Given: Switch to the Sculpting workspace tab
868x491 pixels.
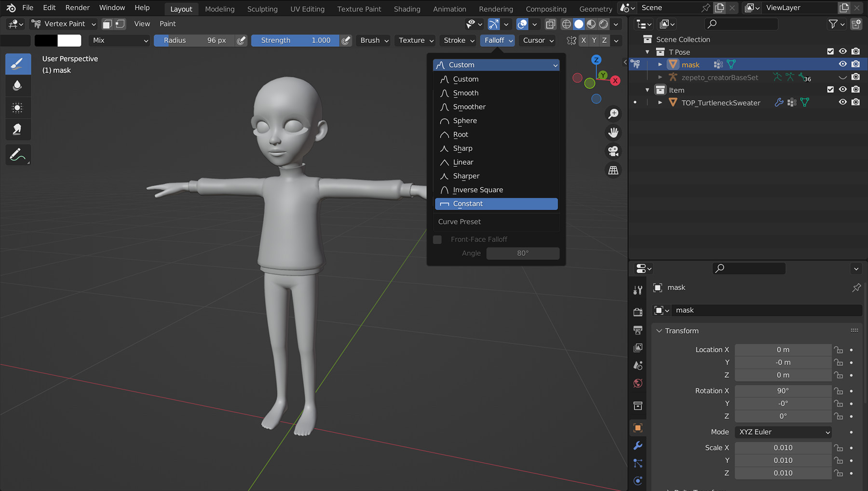Looking at the screenshot, I should [262, 9].
